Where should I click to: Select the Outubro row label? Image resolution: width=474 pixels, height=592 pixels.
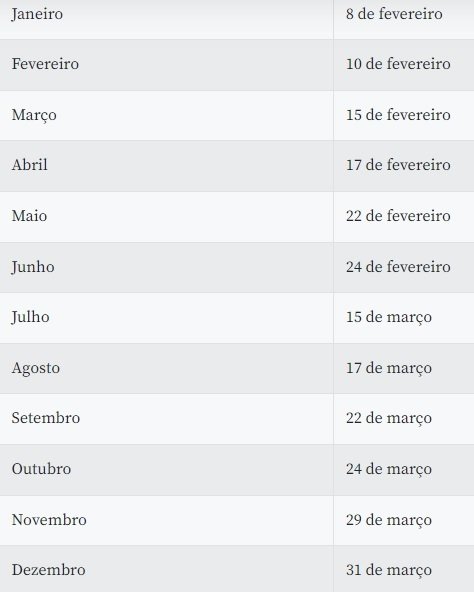pyautogui.click(x=41, y=469)
